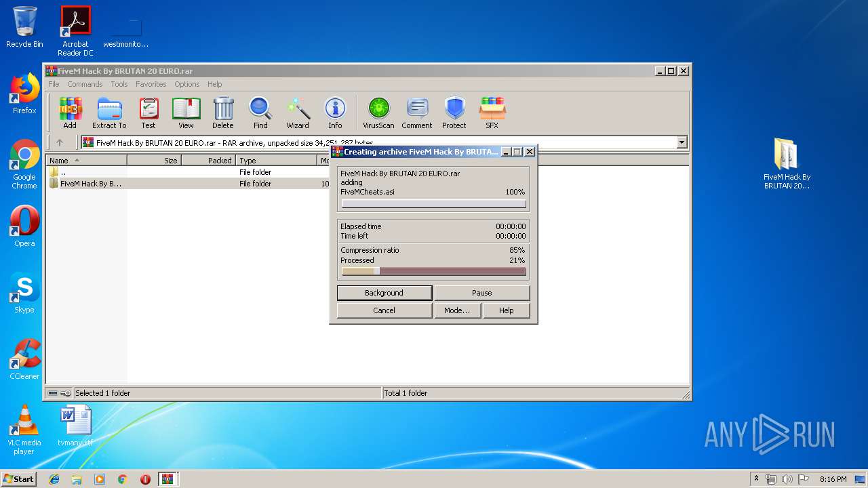Sort by the Size column header
The image size is (868, 488).
[154, 161]
